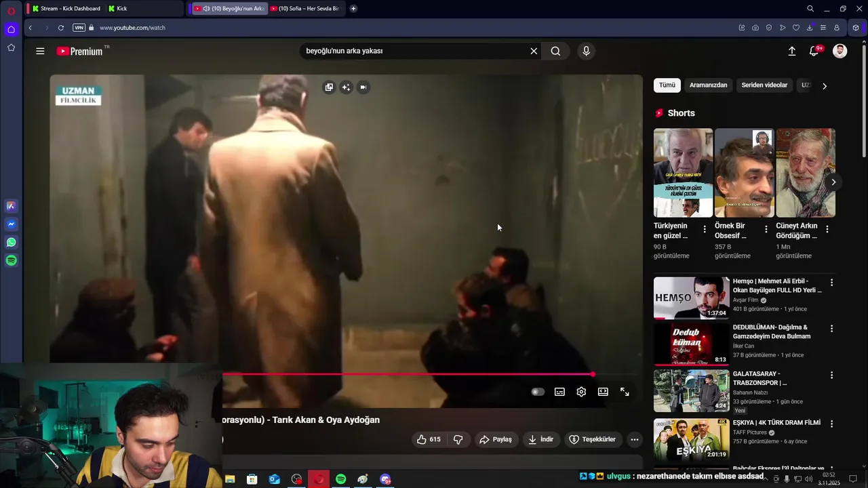Open the Opera menu logo

[11, 10]
